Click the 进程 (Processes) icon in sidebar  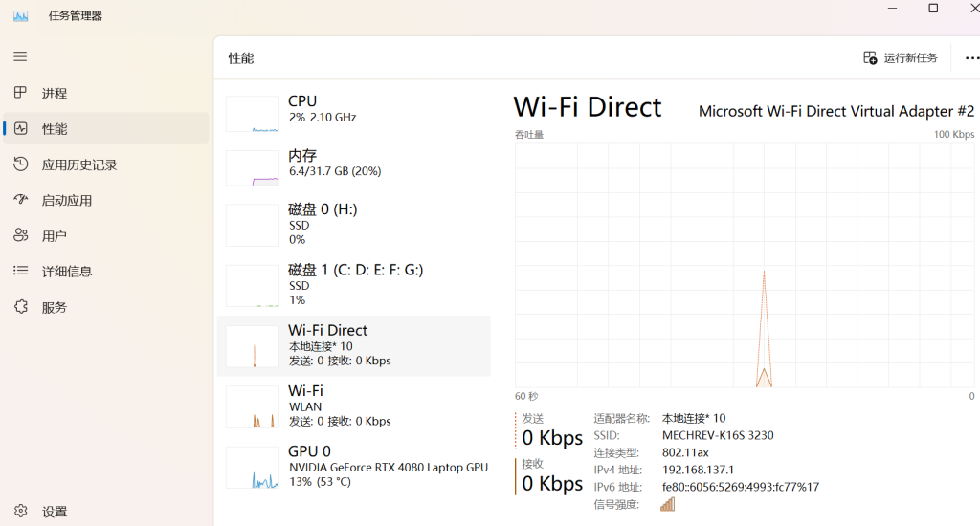pyautogui.click(x=20, y=93)
